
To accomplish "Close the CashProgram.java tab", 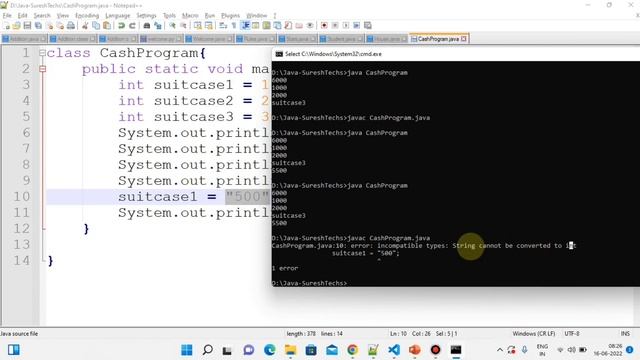I will (x=464, y=39).
